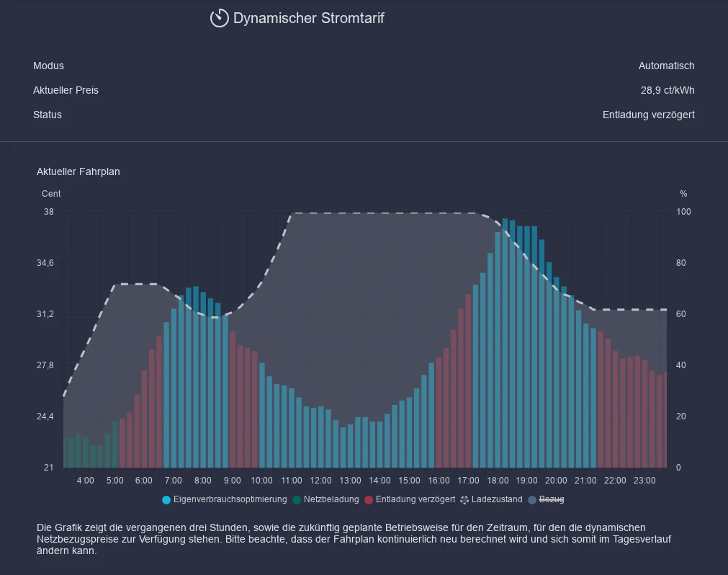Click the tallest blue bar at 18:15
The image size is (728, 575).
click(505, 343)
